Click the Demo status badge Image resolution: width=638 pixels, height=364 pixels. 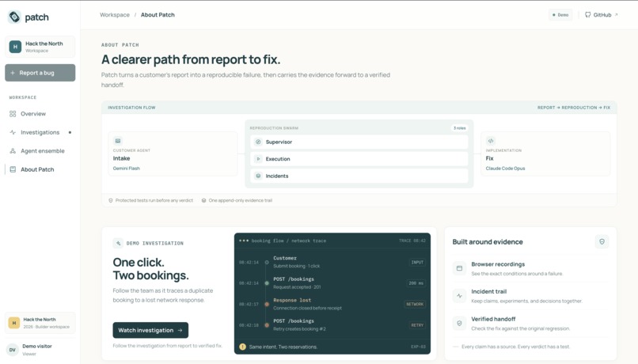pos(560,15)
